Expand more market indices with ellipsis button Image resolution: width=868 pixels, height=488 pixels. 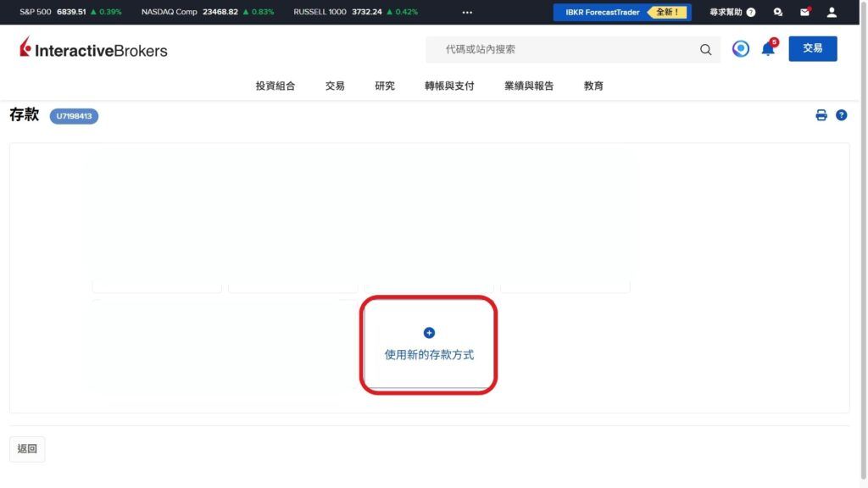click(467, 12)
